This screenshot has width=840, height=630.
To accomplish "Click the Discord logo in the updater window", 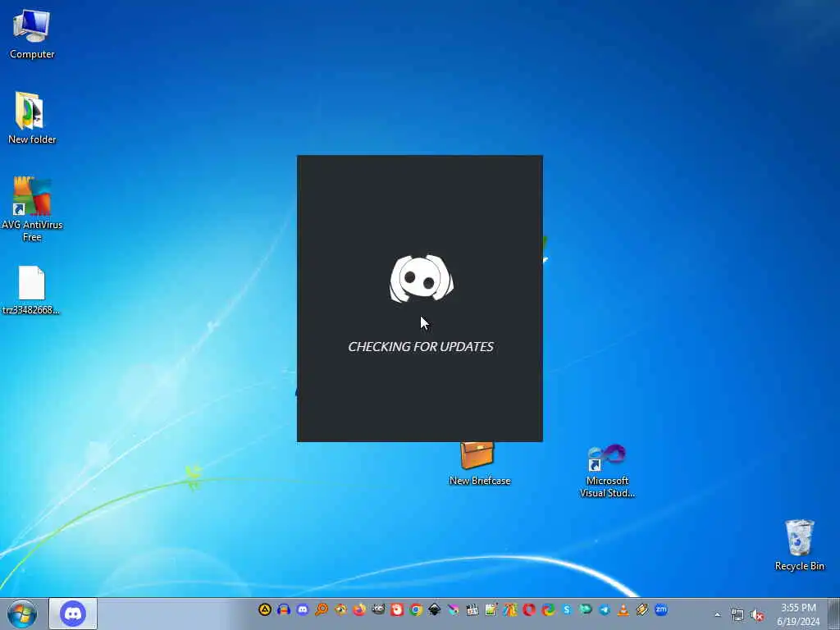I will [421, 279].
